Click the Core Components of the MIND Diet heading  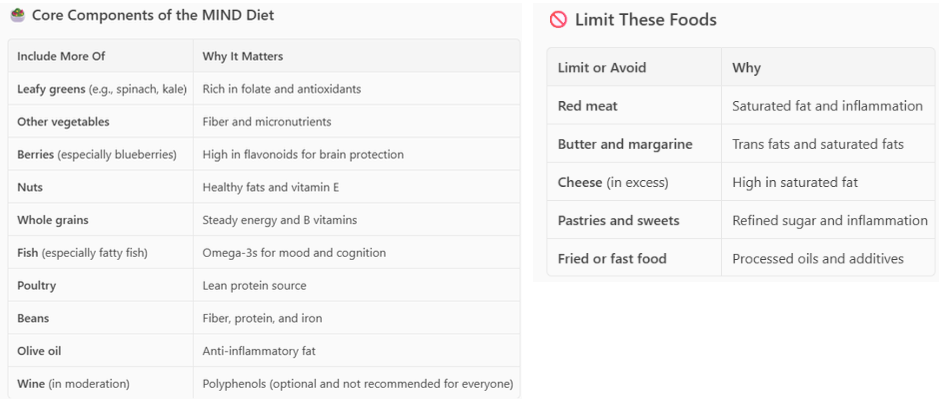click(153, 16)
